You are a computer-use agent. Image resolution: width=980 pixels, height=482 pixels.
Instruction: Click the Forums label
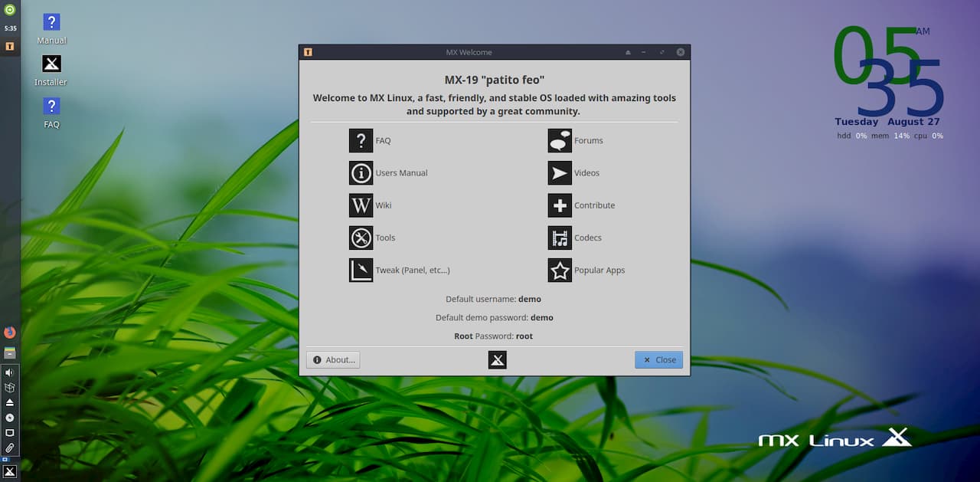[x=589, y=141]
